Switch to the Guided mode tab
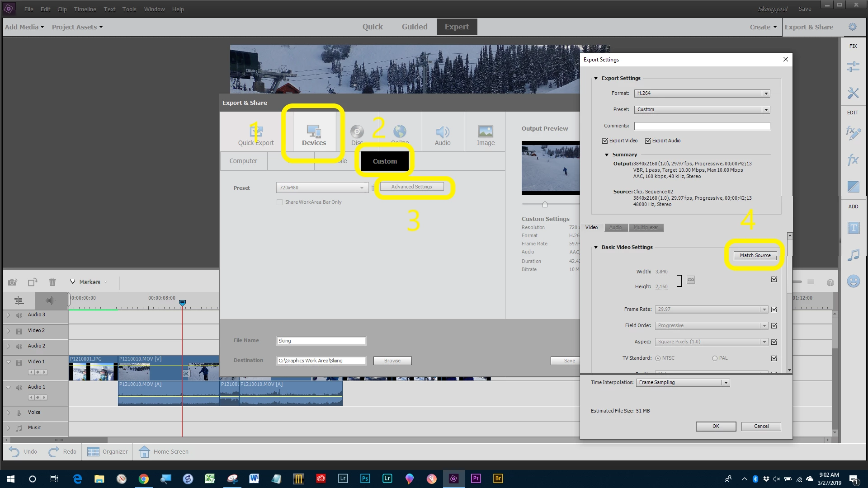Viewport: 868px width, 488px height. coord(414,27)
